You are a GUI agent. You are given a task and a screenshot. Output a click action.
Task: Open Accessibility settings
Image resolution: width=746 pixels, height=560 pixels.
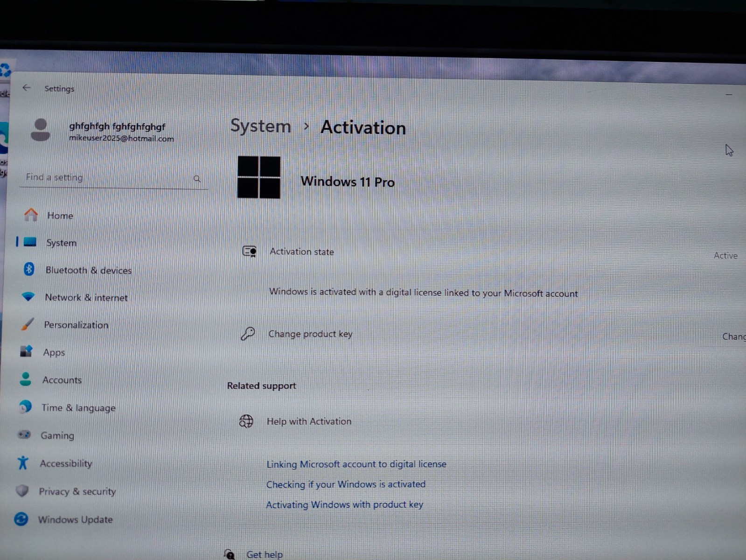[x=66, y=463]
